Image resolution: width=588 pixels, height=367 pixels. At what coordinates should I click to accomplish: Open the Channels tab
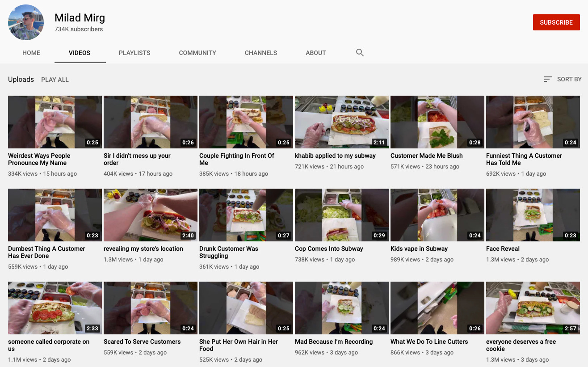(261, 53)
